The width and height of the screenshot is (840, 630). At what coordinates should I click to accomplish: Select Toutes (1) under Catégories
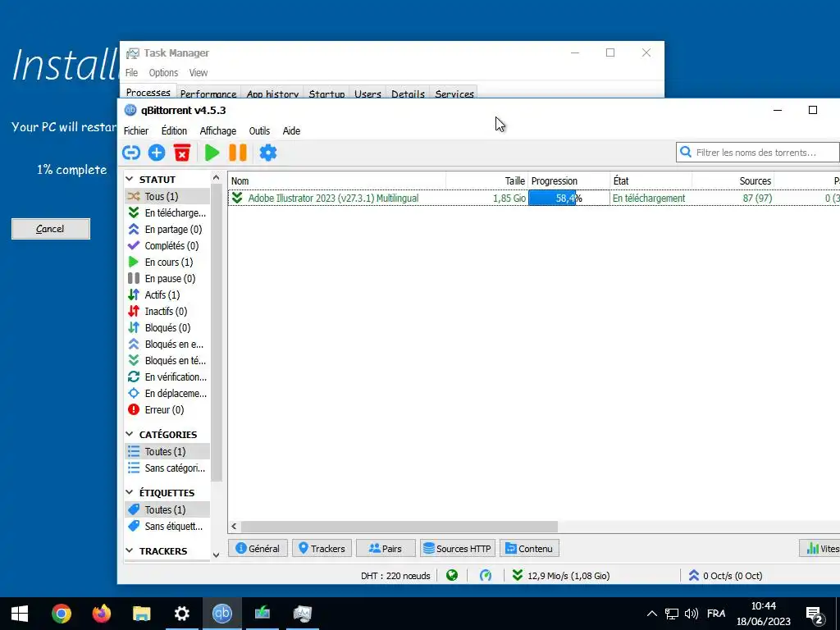coord(167,452)
